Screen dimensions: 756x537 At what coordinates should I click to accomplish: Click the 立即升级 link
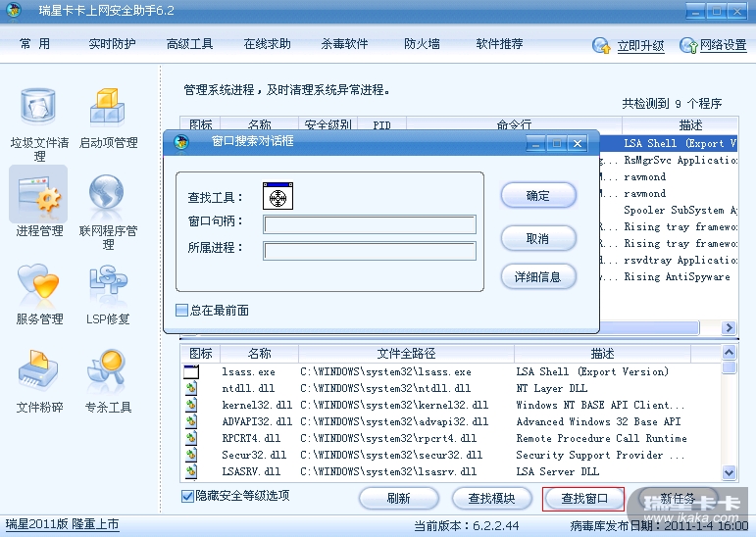pos(640,46)
